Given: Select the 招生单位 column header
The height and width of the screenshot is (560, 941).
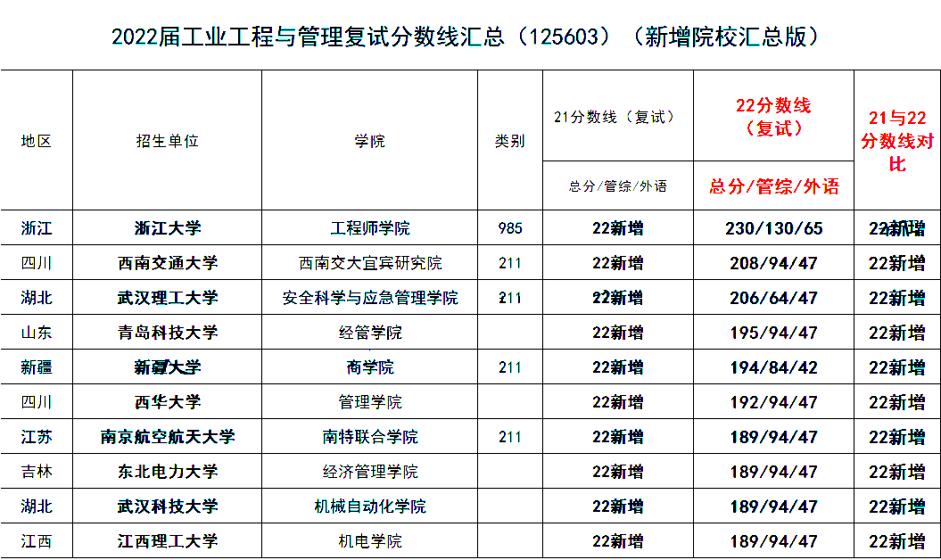Looking at the screenshot, I should pyautogui.click(x=168, y=141).
